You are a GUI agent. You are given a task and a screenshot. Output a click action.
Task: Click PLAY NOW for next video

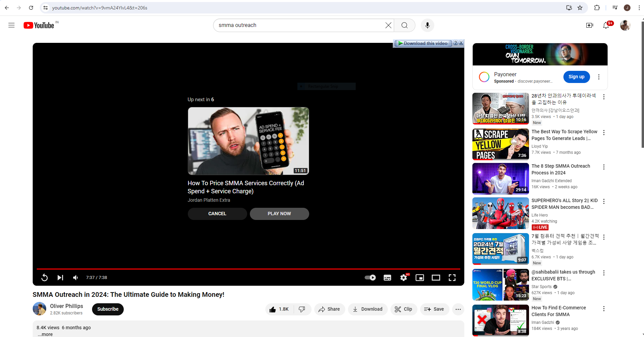279,214
